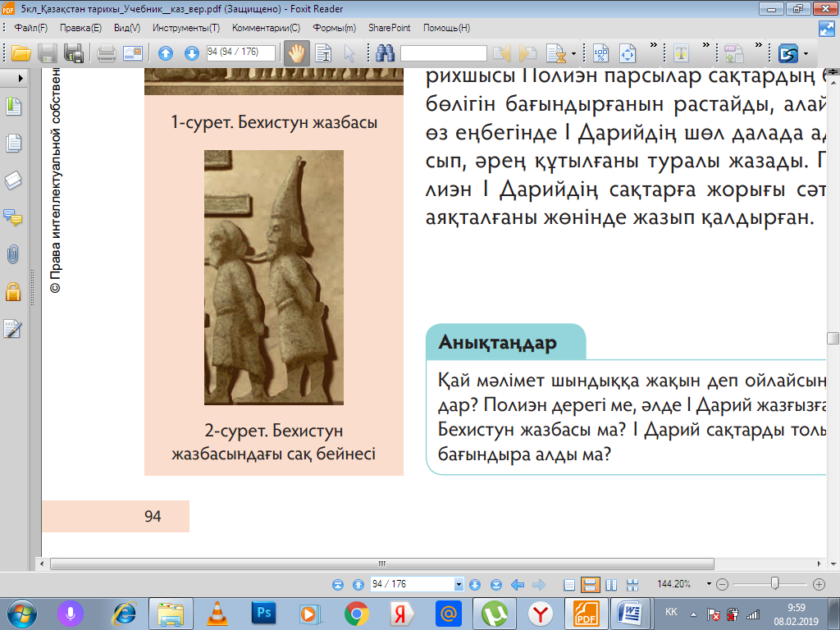
Task: Open the find options dropdown arrow
Action: pos(573,53)
